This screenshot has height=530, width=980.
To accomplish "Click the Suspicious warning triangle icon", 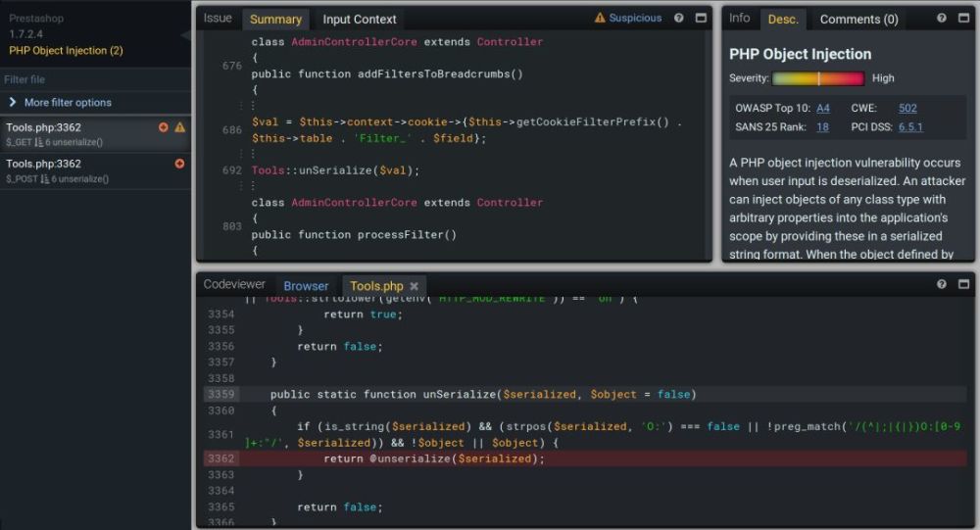I will tap(600, 18).
